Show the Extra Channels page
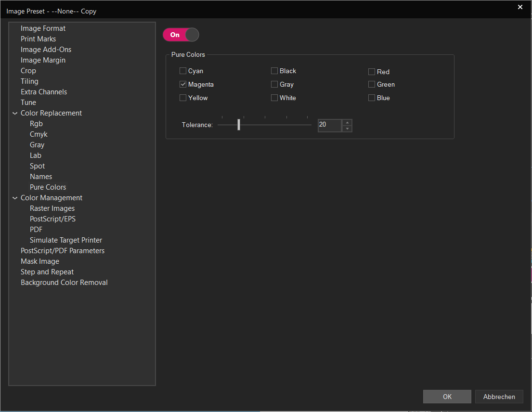532x412 pixels. (x=44, y=92)
